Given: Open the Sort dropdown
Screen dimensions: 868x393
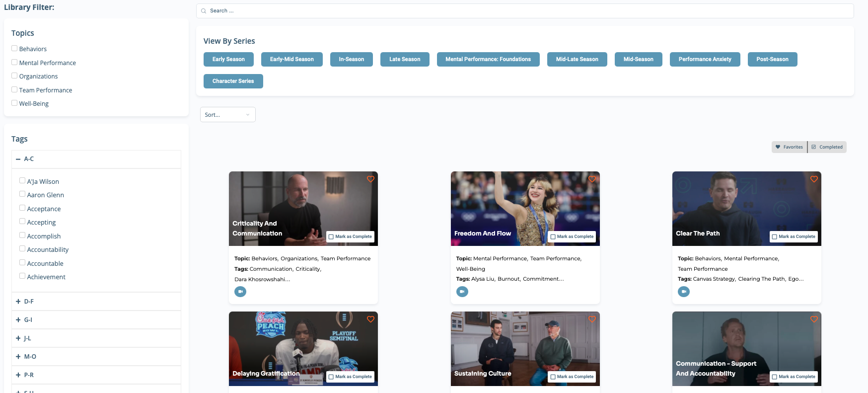Looking at the screenshot, I should click(x=228, y=115).
